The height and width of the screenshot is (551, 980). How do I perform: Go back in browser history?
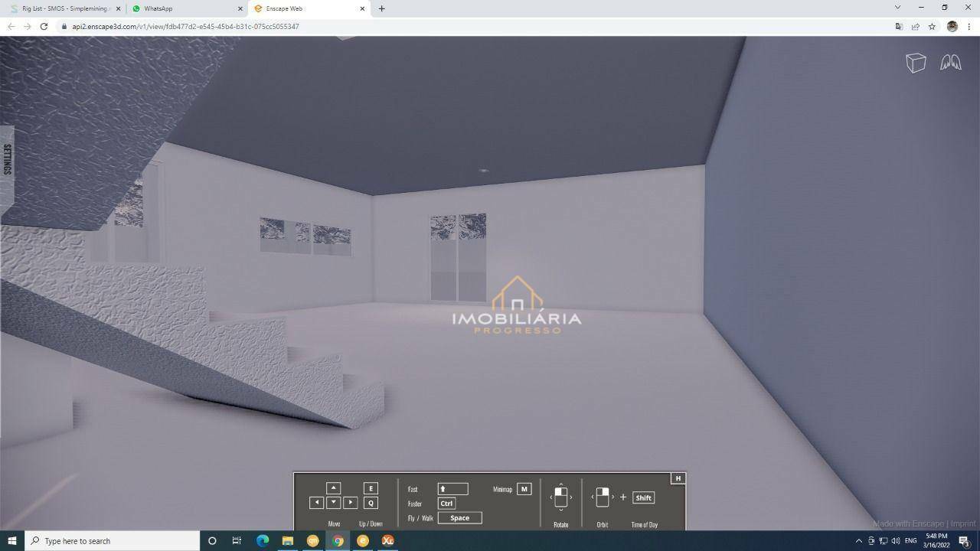coord(11,26)
